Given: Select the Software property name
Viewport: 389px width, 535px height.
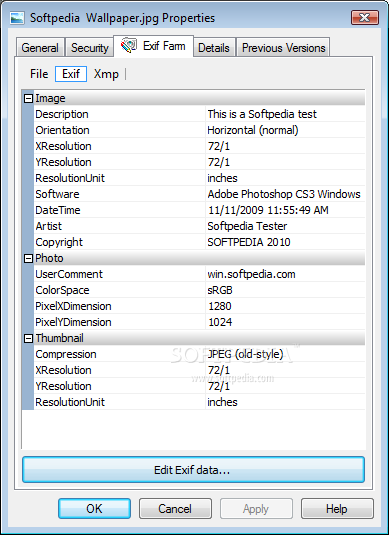Looking at the screenshot, I should (57, 194).
